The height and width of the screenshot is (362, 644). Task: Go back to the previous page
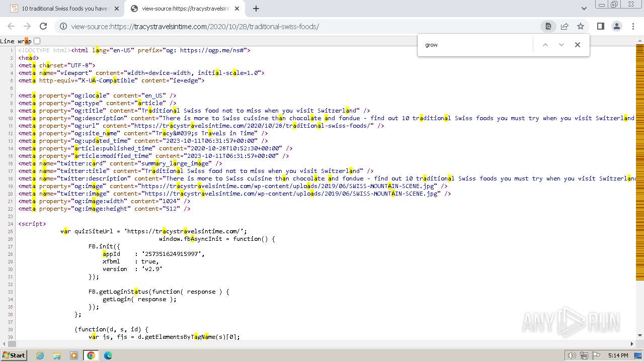[x=11, y=26]
